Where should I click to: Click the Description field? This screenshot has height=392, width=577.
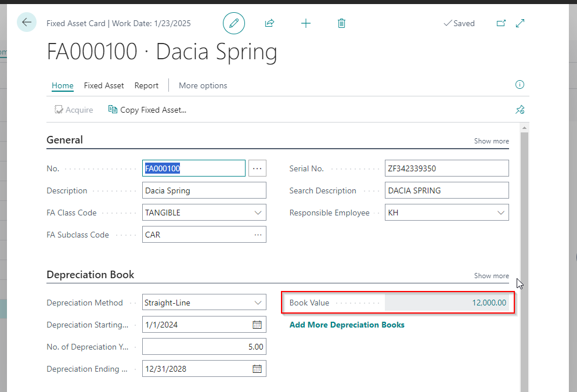(204, 190)
